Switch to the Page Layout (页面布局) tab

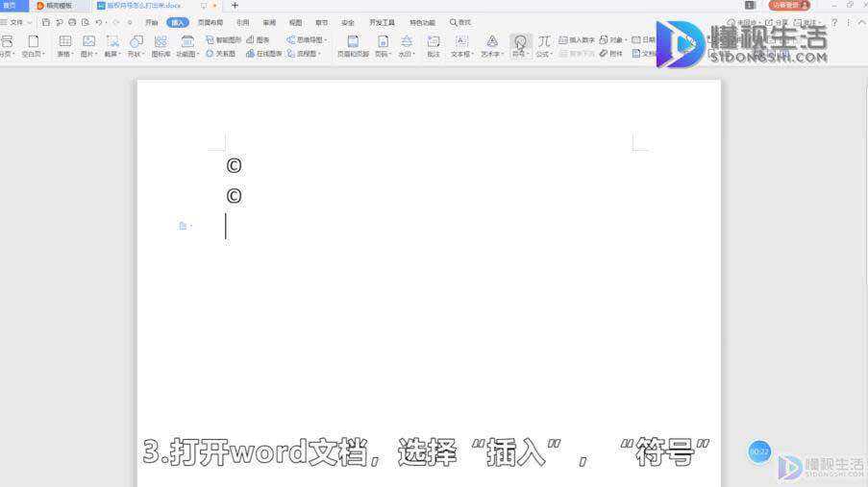point(211,22)
